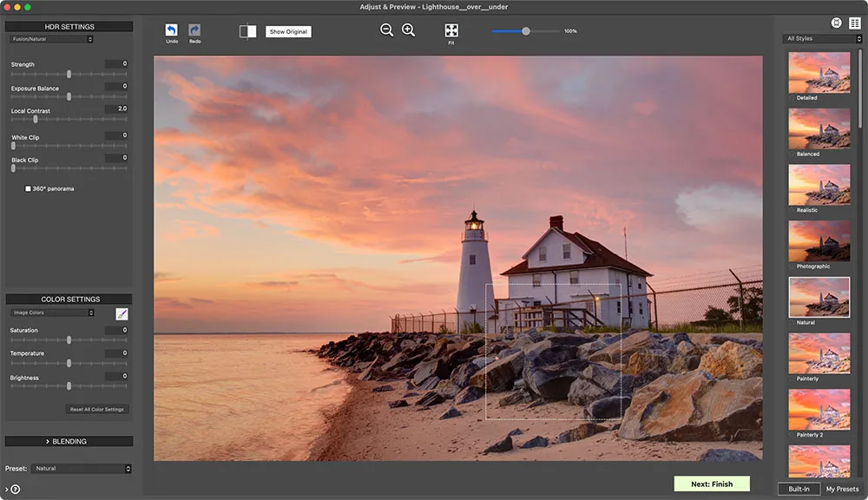Open the color brush tool icon

[122, 313]
